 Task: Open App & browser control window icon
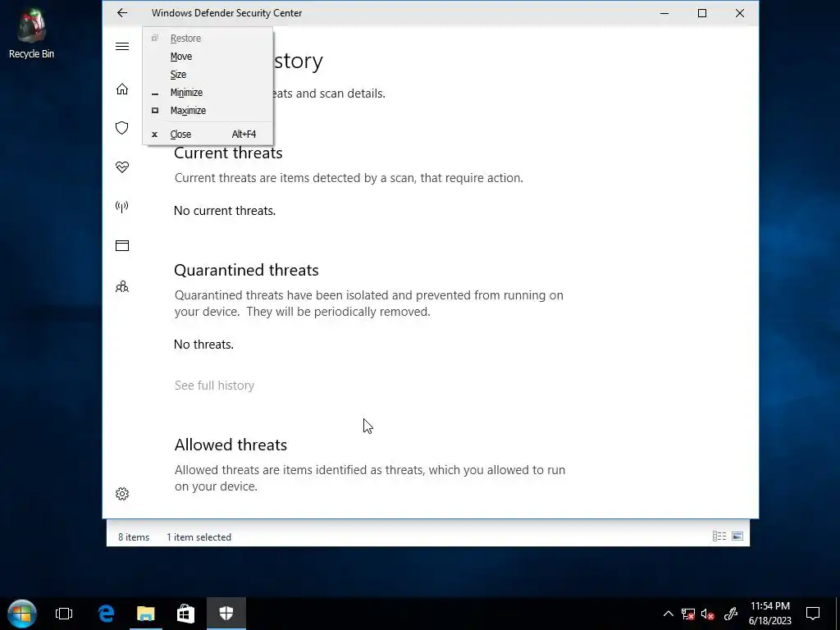(122, 246)
